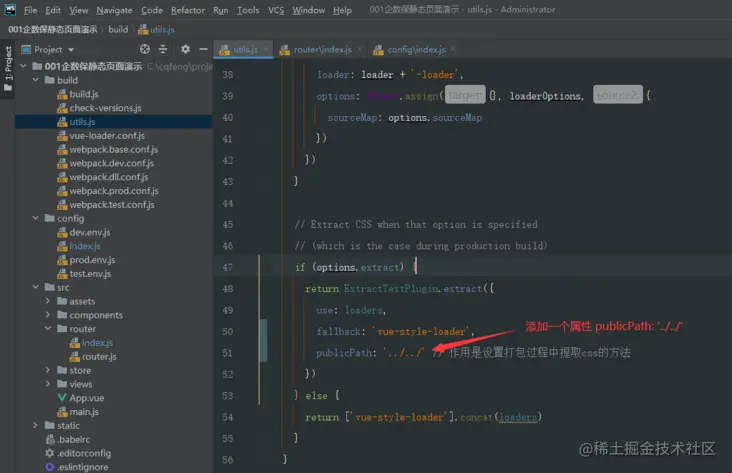
Task: Toggle the 1: Project side tool window
Action: [x=8, y=69]
